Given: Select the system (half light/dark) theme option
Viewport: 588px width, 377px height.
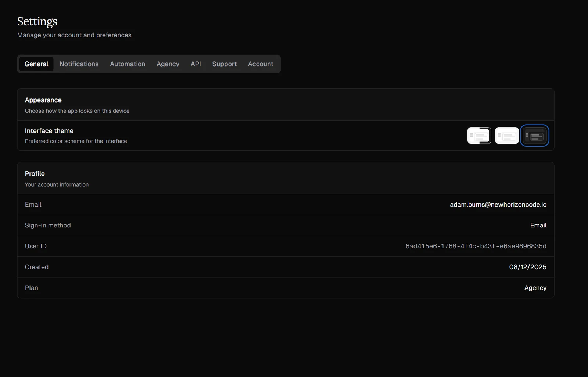Looking at the screenshot, I should pyautogui.click(x=479, y=136).
